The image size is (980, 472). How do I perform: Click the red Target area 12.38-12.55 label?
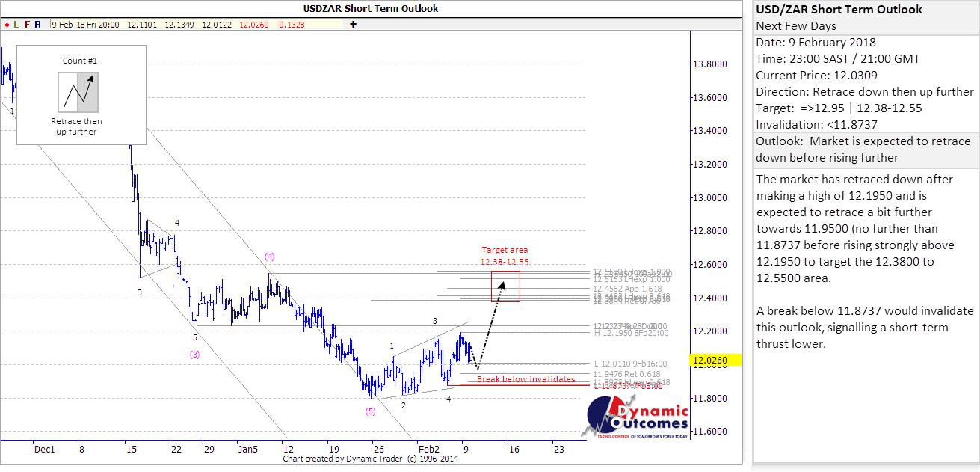click(x=505, y=256)
